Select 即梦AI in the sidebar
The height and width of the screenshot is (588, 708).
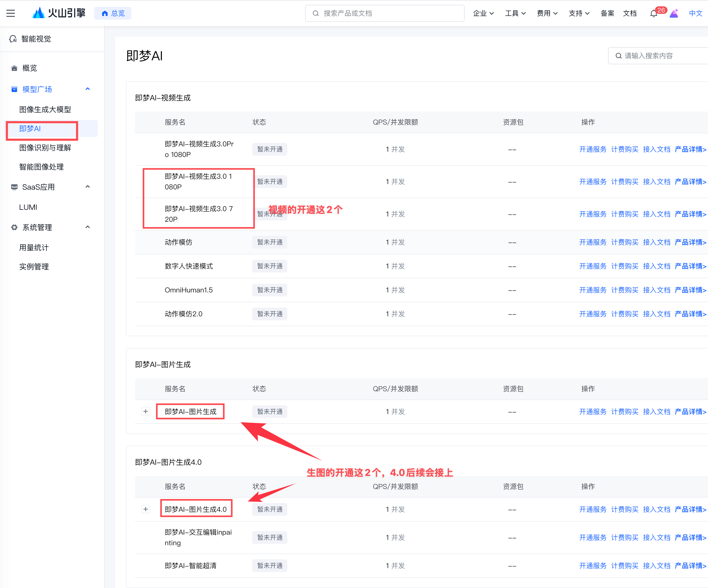(52, 129)
